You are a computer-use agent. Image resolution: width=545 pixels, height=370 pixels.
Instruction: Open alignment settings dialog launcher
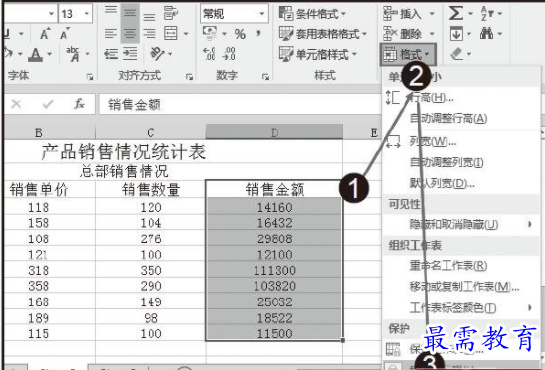point(189,77)
